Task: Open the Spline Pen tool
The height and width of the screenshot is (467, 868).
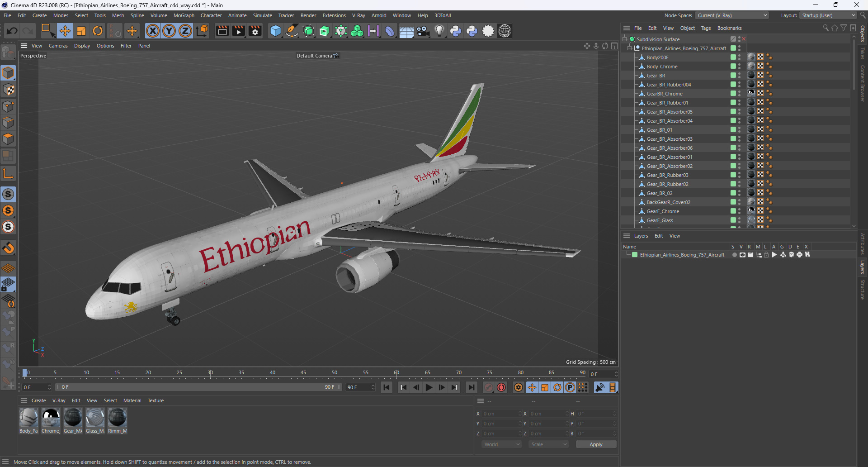Action: point(292,31)
